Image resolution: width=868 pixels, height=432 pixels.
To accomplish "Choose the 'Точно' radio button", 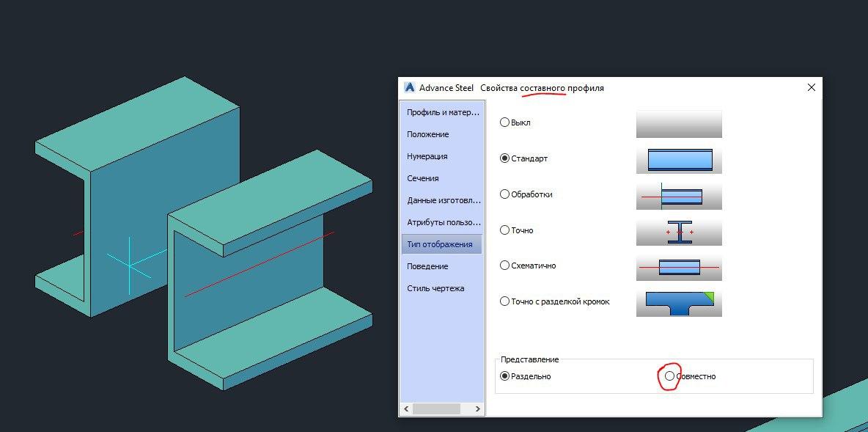I will (504, 230).
